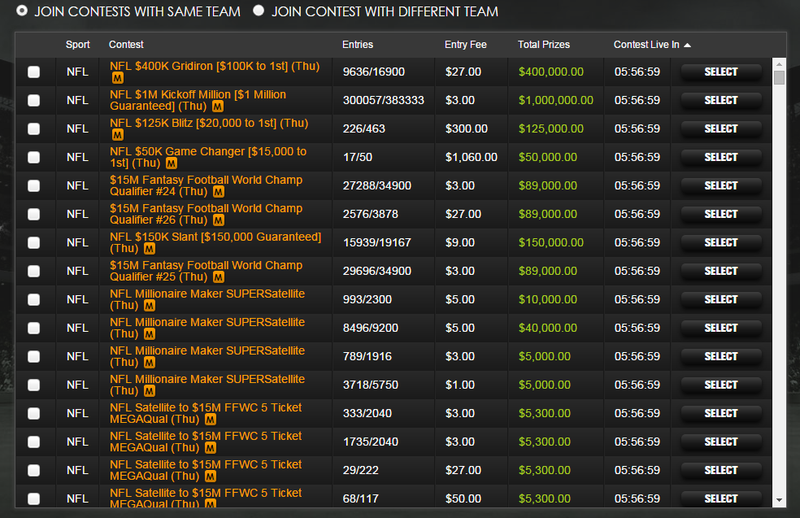This screenshot has width=800, height=518.
Task: Click multi-entry M icon on $125K Blitz
Action: point(117,135)
